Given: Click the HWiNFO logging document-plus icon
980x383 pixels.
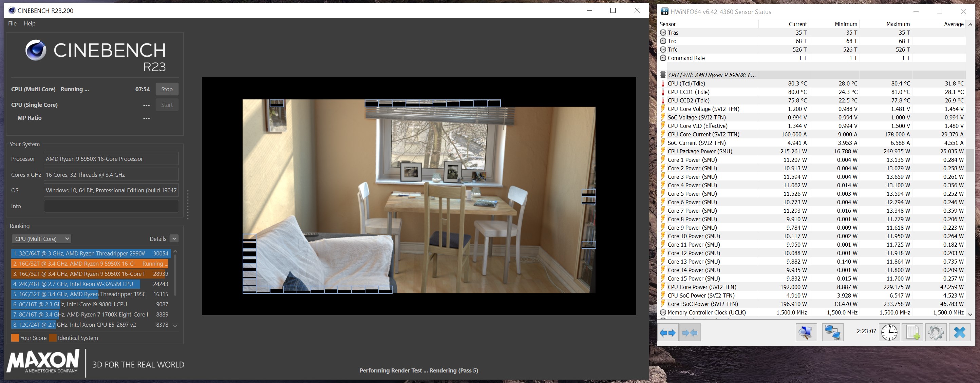Looking at the screenshot, I should [x=912, y=332].
